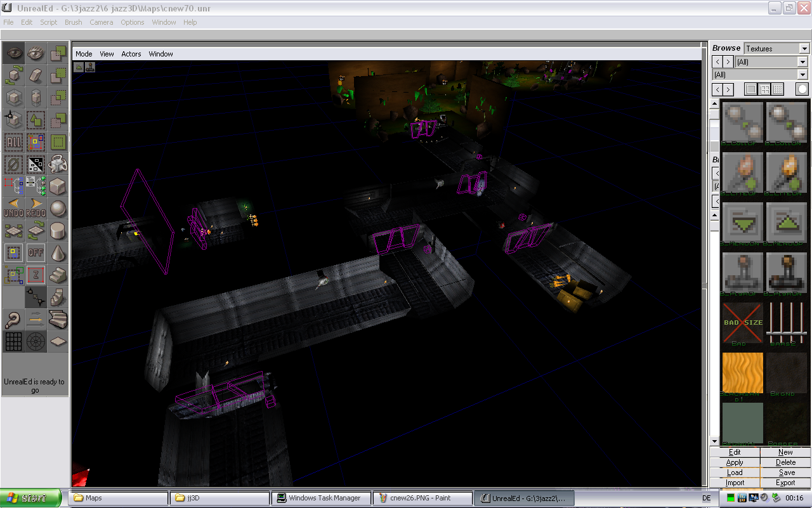The image size is (812, 508).
Task: Open the viewport Mode menu
Action: coord(84,54)
